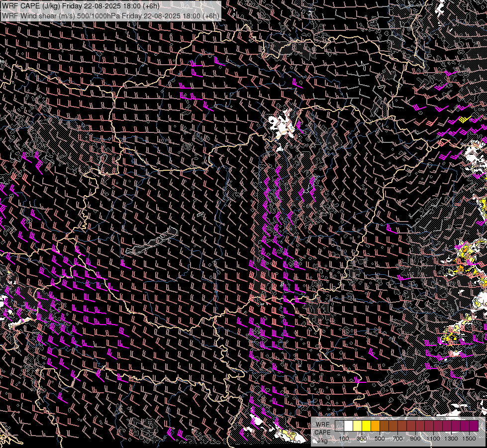Select the orange legend swatch before 500

[375, 426]
